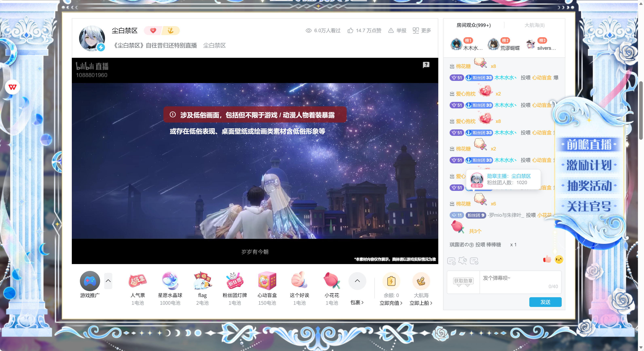This screenshot has height=351, width=644.
Task: Click the 举报 report warning icon
Action: coord(391,31)
